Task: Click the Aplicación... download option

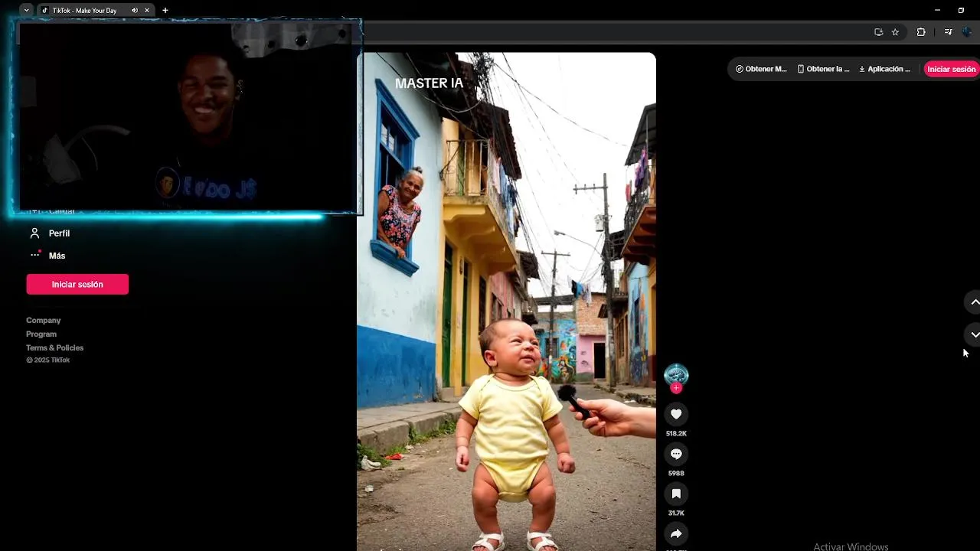Action: pyautogui.click(x=884, y=69)
